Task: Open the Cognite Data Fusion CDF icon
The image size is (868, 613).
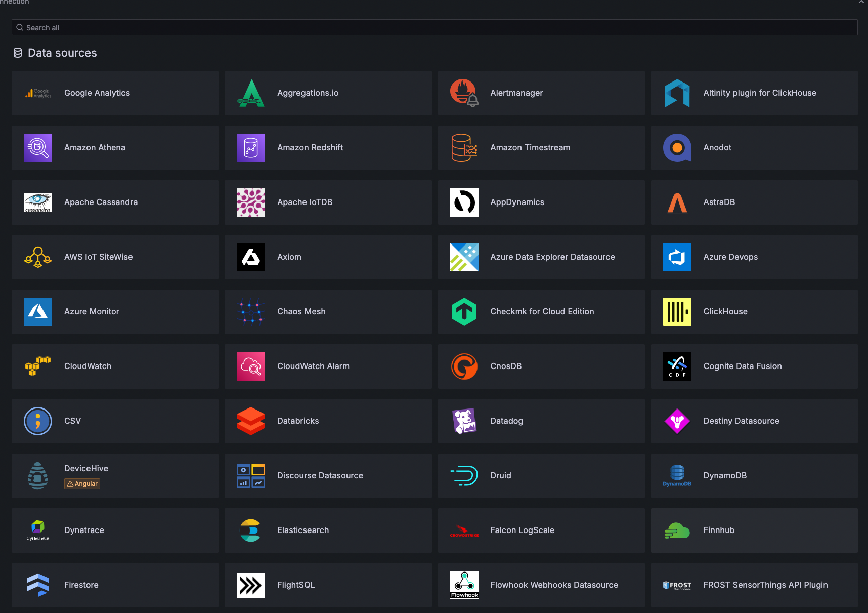Action: [677, 366]
